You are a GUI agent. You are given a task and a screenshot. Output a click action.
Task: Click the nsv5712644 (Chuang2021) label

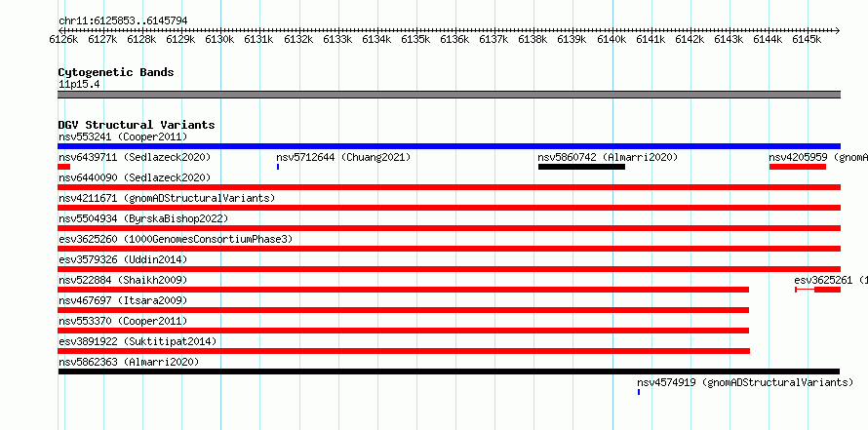click(343, 157)
